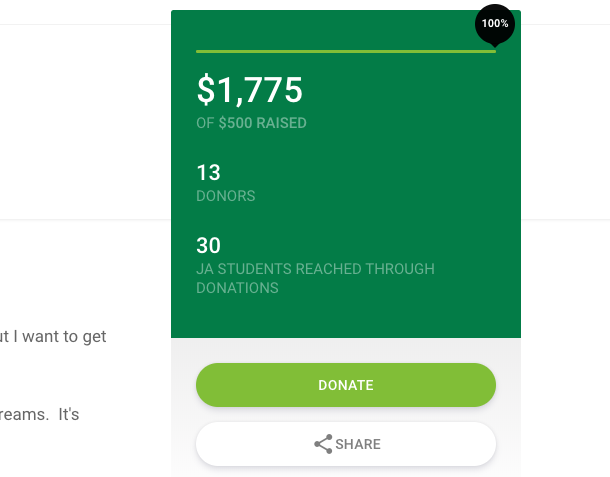610x477 pixels.
Task: Click the share icon beside SHARE
Action: pos(323,444)
